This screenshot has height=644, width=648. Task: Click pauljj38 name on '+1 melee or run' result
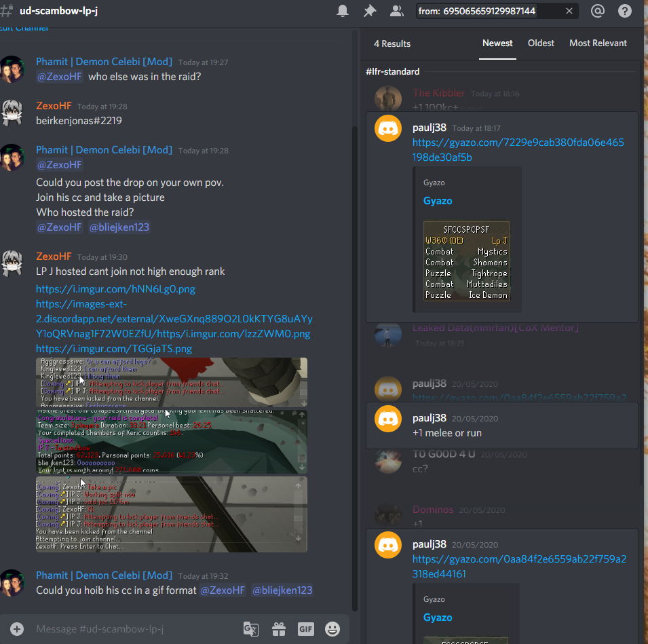click(430, 418)
